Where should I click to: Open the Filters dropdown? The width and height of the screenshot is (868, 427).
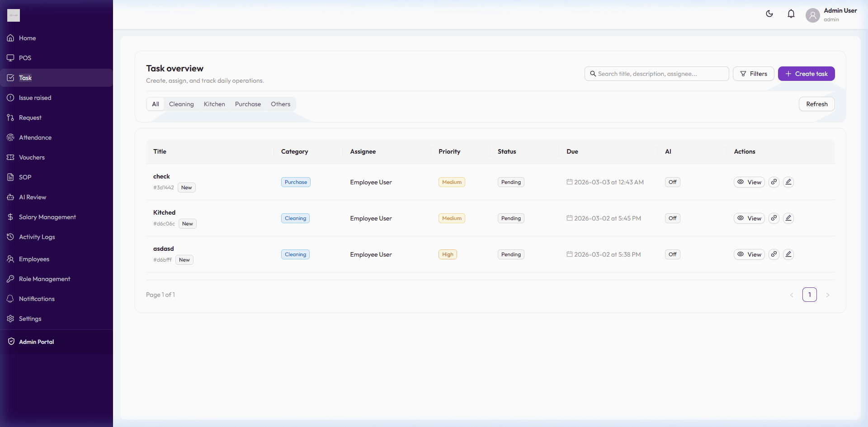point(753,74)
